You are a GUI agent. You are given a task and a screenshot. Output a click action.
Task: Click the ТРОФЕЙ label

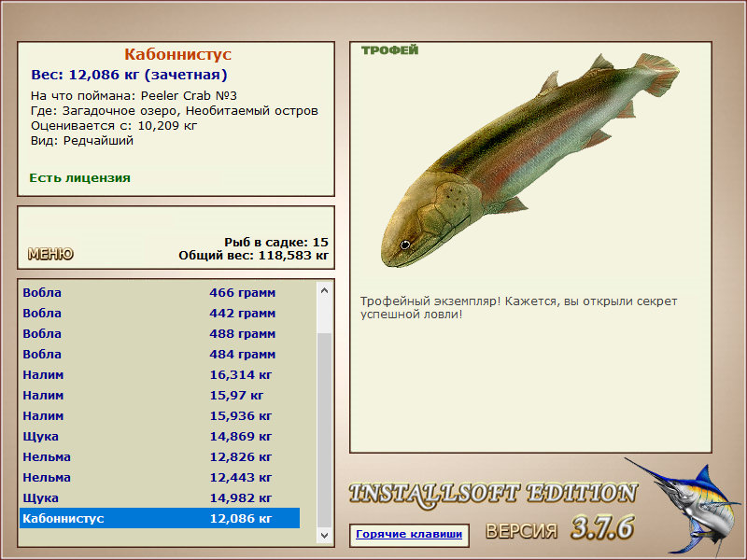point(389,50)
